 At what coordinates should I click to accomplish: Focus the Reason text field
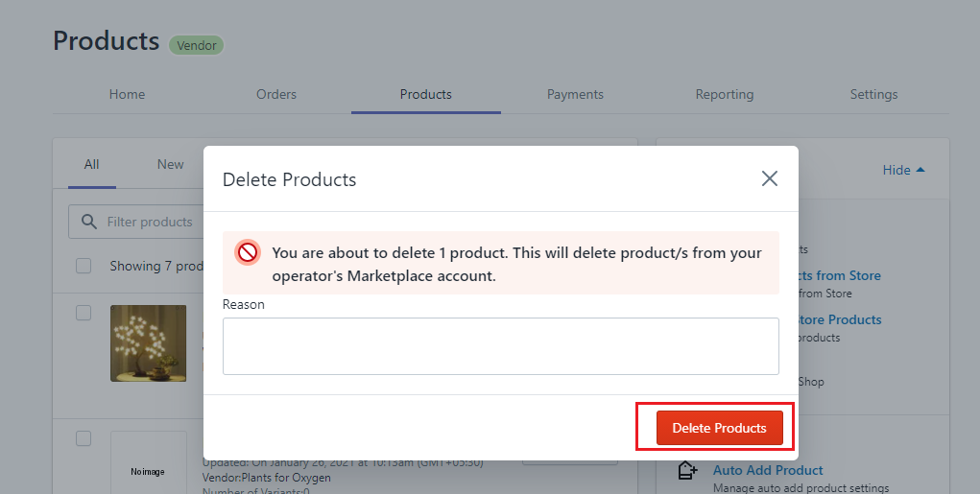click(x=501, y=346)
